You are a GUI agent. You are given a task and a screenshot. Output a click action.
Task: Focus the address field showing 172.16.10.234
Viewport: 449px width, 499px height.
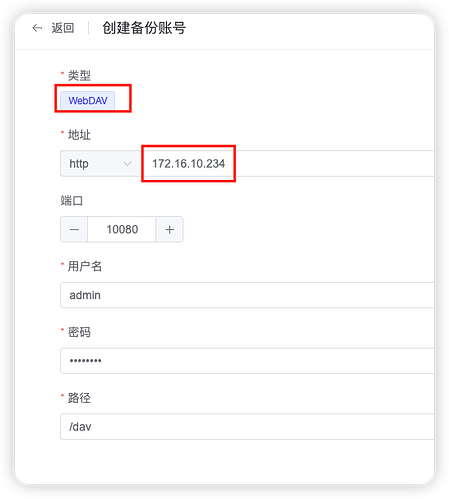point(287,163)
